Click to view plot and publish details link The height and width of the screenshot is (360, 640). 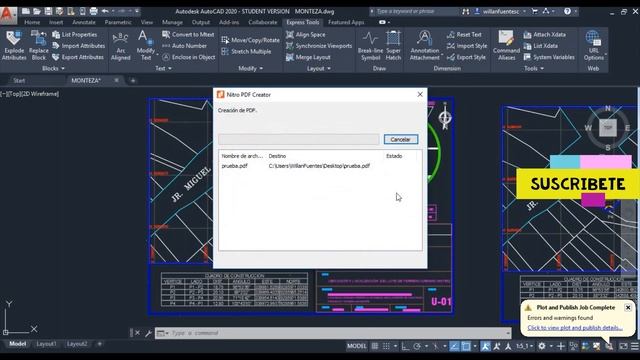[575, 328]
